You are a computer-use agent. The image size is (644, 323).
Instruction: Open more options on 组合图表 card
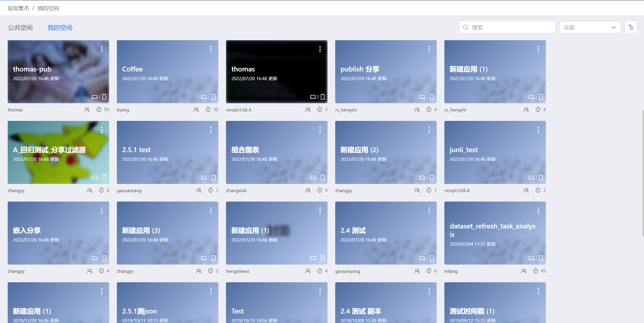coord(320,130)
